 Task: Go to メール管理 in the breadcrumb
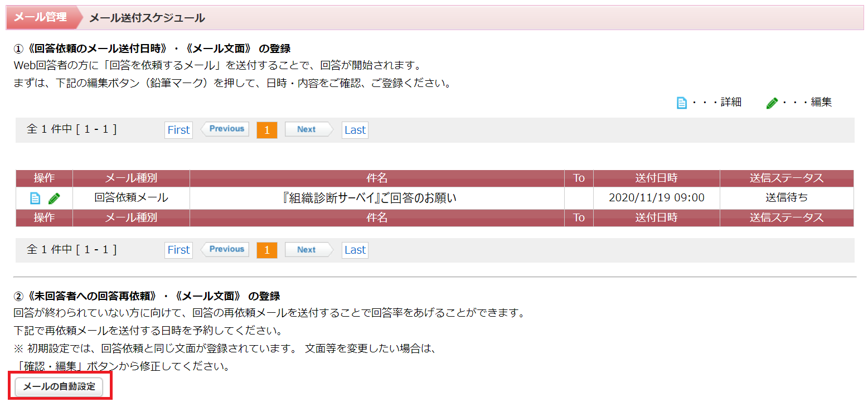(x=40, y=17)
